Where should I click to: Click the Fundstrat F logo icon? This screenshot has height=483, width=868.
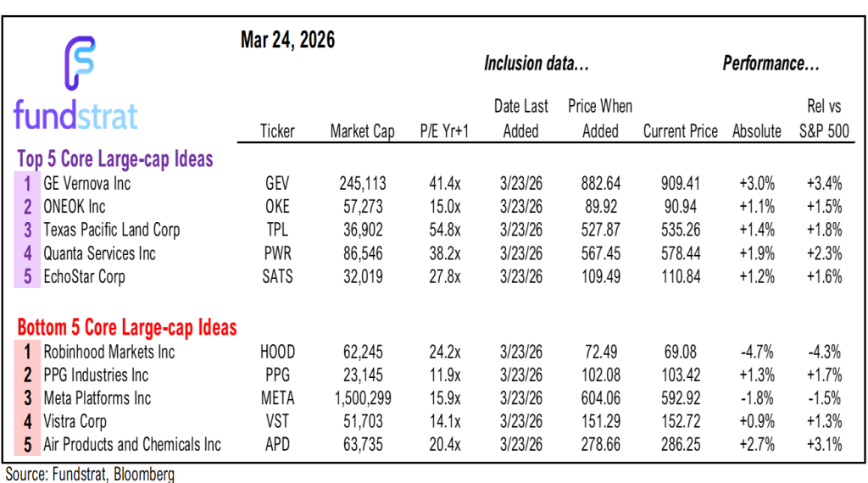pos(81,64)
